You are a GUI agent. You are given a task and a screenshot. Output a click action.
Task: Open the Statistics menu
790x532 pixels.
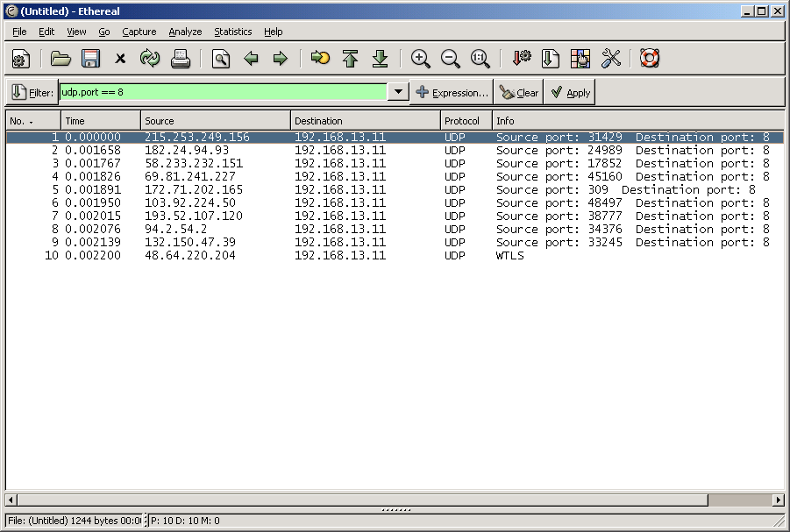pos(232,32)
